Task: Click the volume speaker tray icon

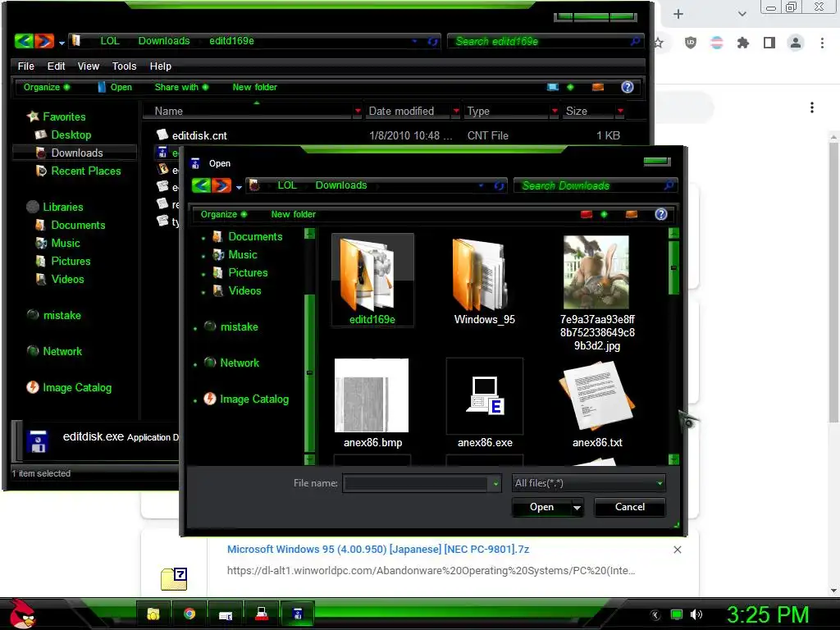Action: click(696, 614)
